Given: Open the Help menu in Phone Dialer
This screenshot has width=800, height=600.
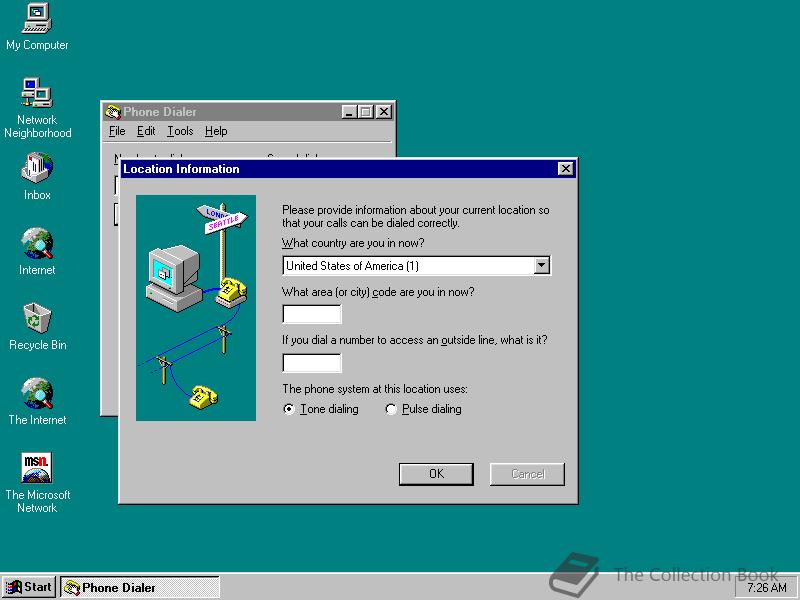Looking at the screenshot, I should 216,131.
